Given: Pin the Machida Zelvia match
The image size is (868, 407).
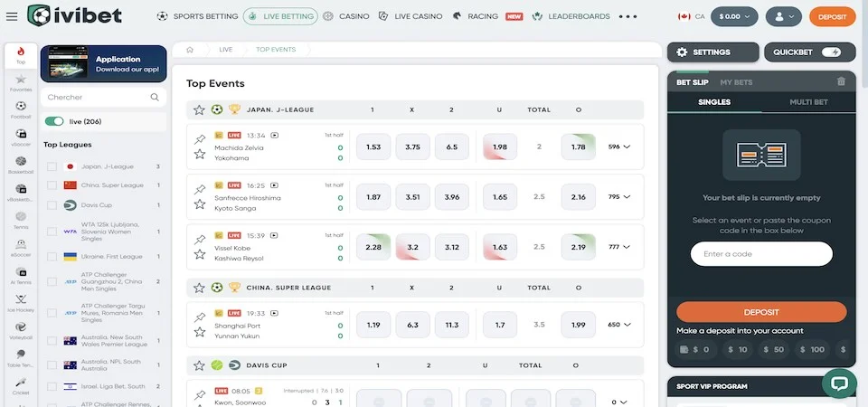Looking at the screenshot, I should click(x=200, y=139).
